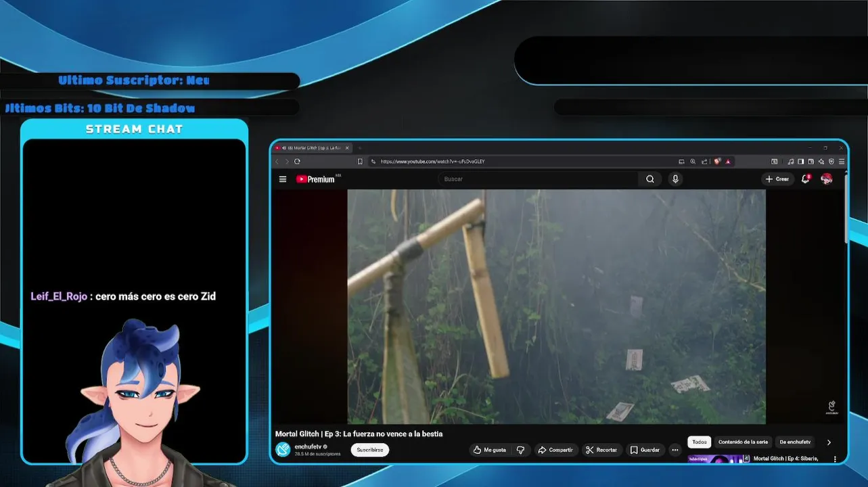Click the YouTube video player area

point(556,306)
